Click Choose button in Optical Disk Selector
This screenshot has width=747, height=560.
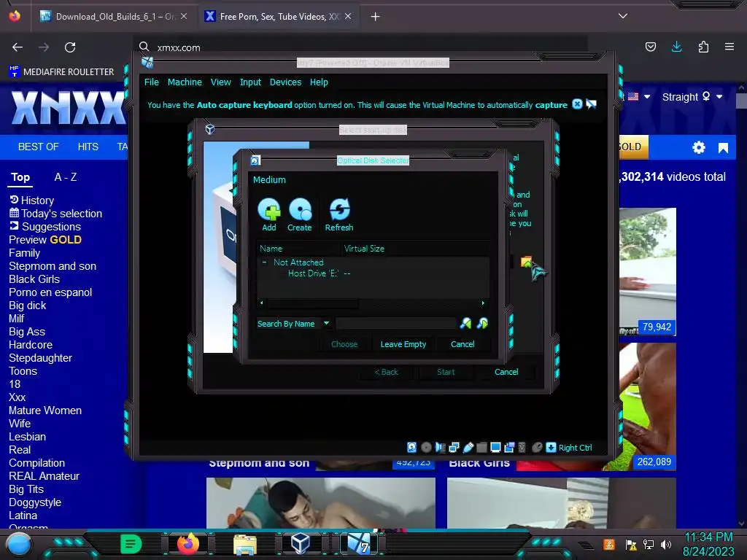[344, 344]
